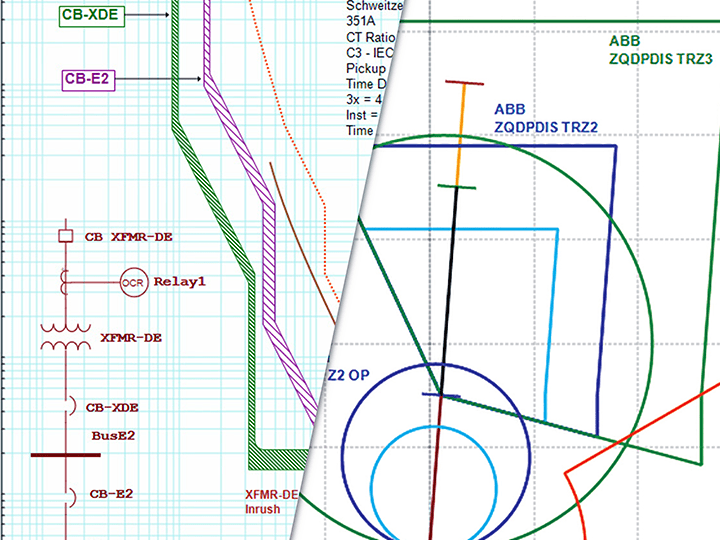Select the current transformer symbol above XFMR-DE
The height and width of the screenshot is (540, 720).
click(67, 280)
